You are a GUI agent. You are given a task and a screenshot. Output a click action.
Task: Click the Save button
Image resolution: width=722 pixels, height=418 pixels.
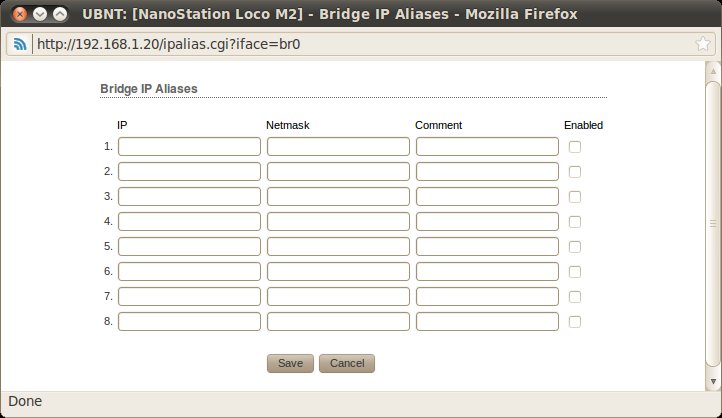290,363
